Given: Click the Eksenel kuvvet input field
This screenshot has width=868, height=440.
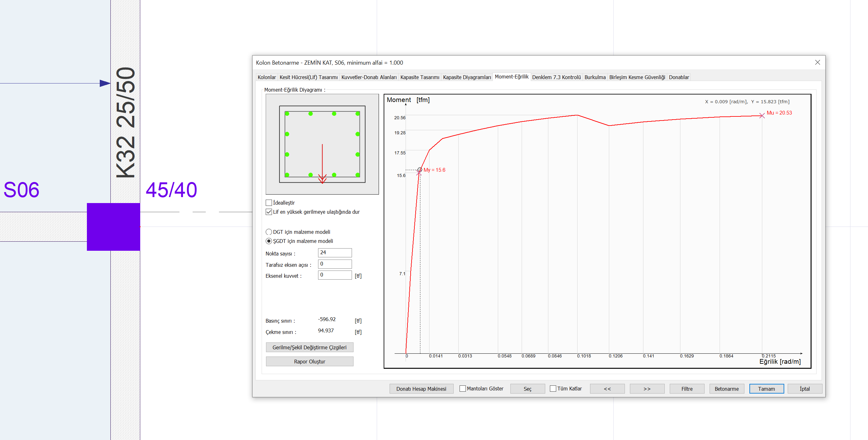Looking at the screenshot, I should point(335,275).
